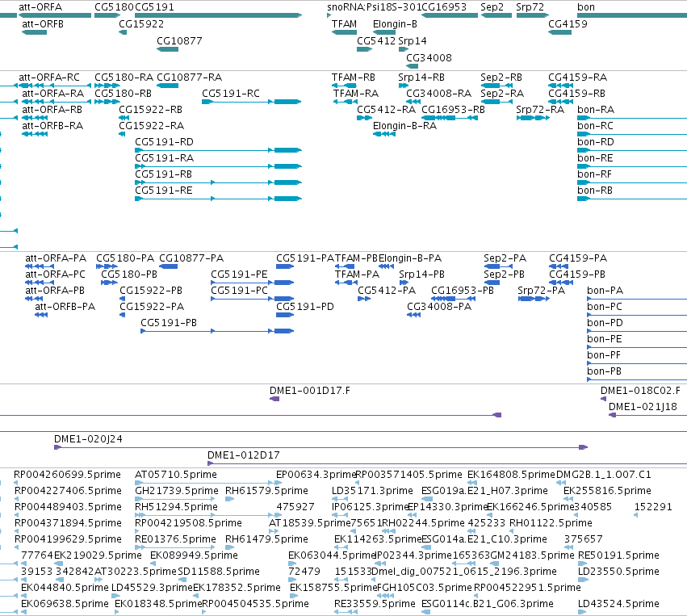
Task: Click protein CG16953-PB label
Action: tap(463, 291)
